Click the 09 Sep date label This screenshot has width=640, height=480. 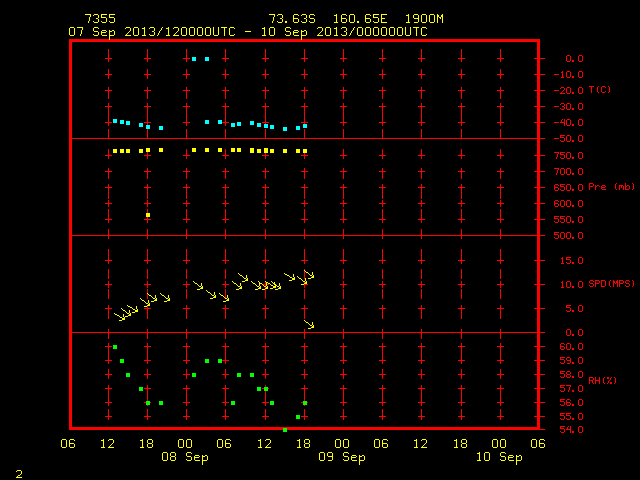[342, 457]
